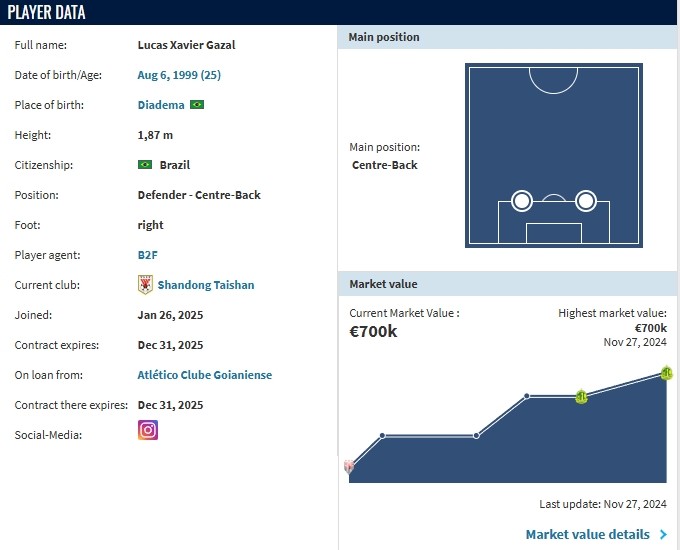This screenshot has width=680, height=550.
Task: Click the Brazil flag beside Diadema
Action: point(197,105)
